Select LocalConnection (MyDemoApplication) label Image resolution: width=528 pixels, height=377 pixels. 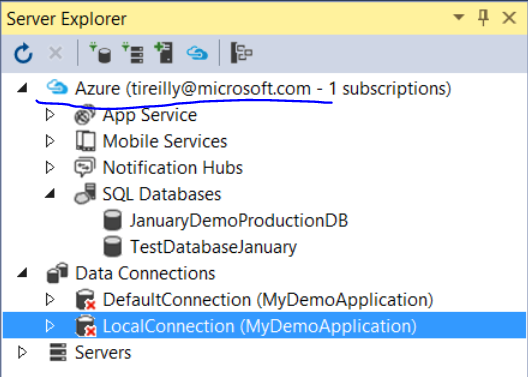click(259, 326)
